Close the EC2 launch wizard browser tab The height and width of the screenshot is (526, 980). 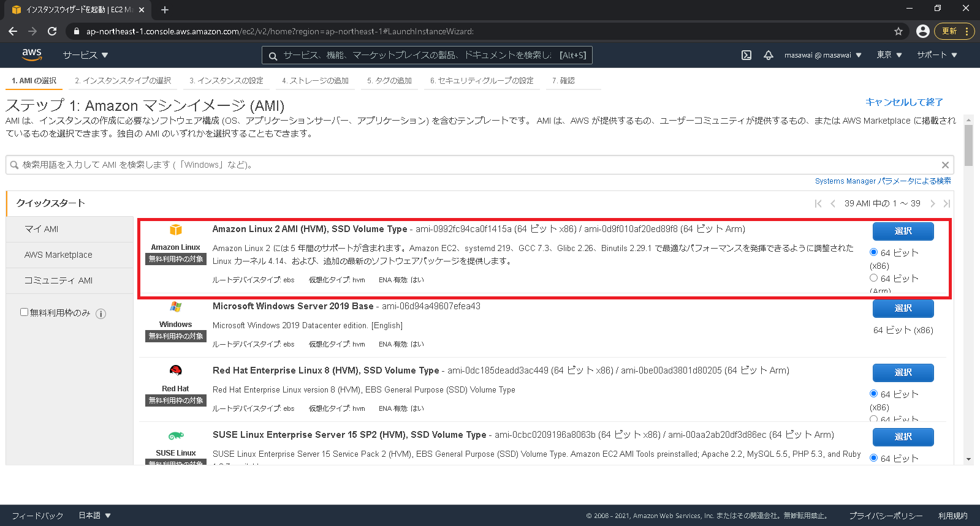click(x=142, y=10)
